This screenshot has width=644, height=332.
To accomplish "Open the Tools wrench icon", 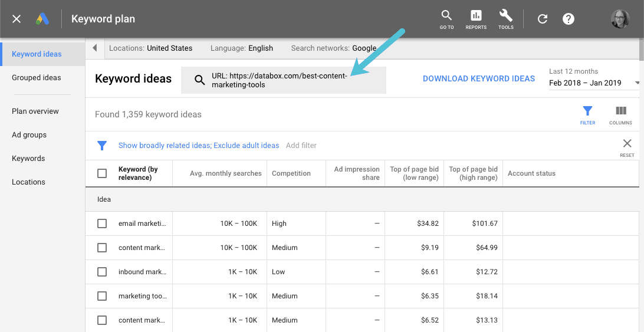I will (505, 16).
